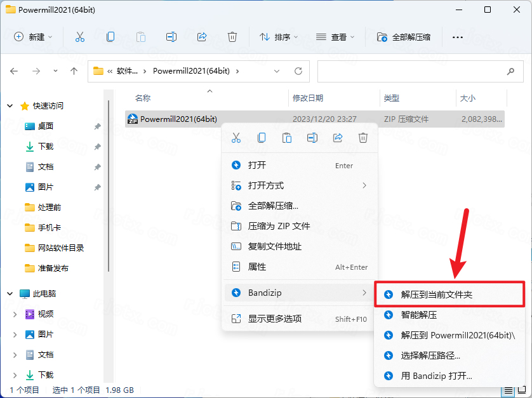Click the Cut icon in the top toolbar
The width and height of the screenshot is (532, 398).
tap(80, 37)
